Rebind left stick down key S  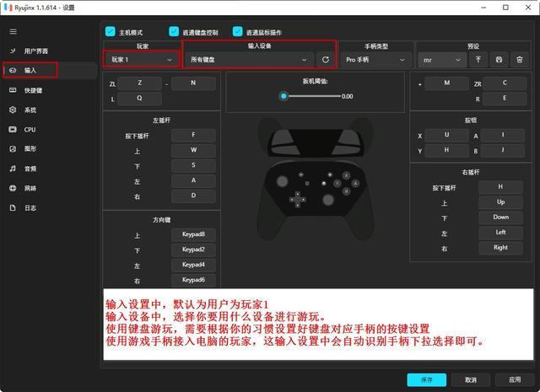[193, 165]
